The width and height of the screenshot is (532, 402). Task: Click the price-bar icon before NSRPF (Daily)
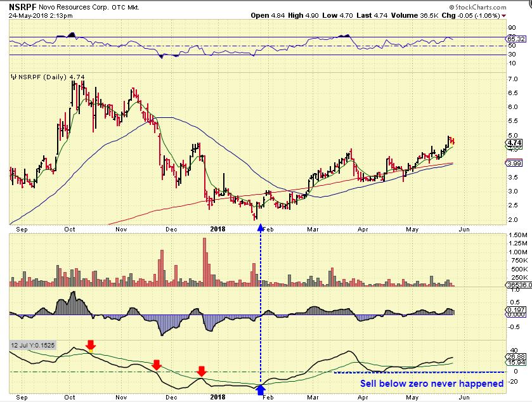coord(14,77)
